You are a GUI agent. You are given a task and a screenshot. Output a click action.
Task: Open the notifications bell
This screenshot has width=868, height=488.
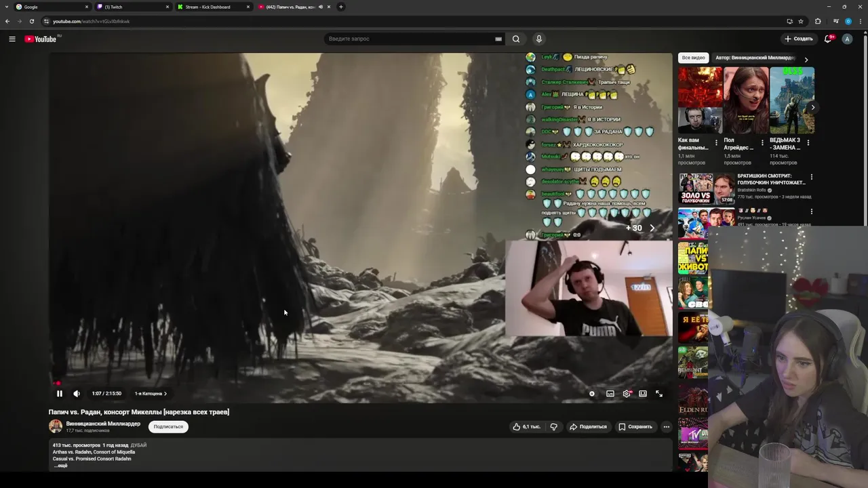click(828, 39)
